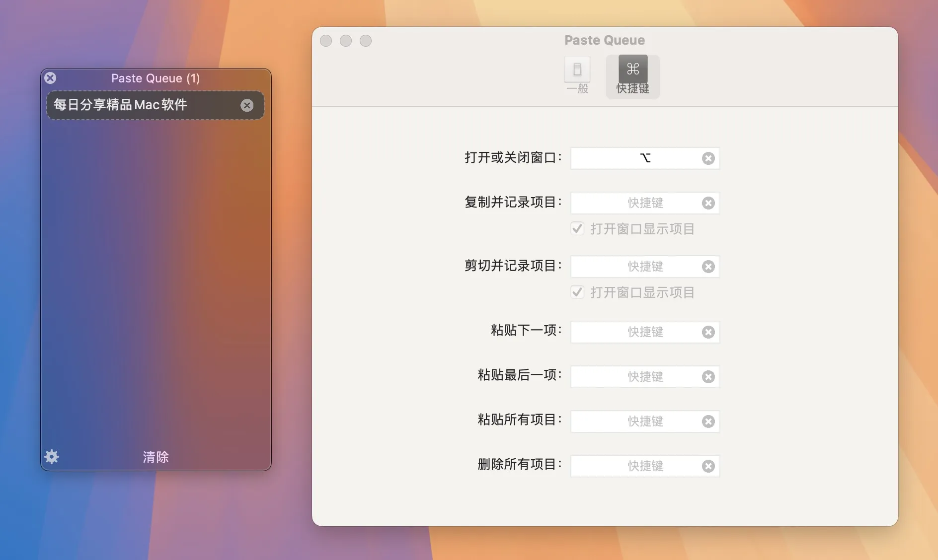Viewport: 938px width, 560px height.
Task: Clear the 粘贴下一项 shortcut
Action: click(708, 332)
